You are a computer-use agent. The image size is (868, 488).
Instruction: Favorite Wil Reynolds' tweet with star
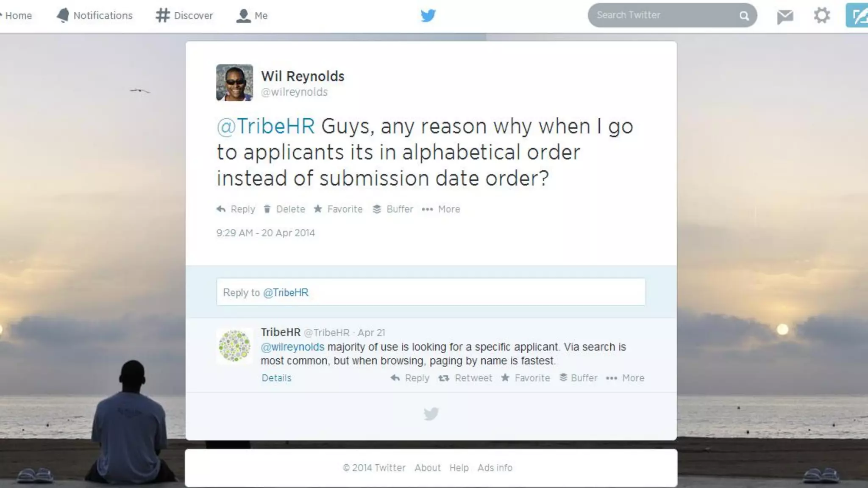338,209
